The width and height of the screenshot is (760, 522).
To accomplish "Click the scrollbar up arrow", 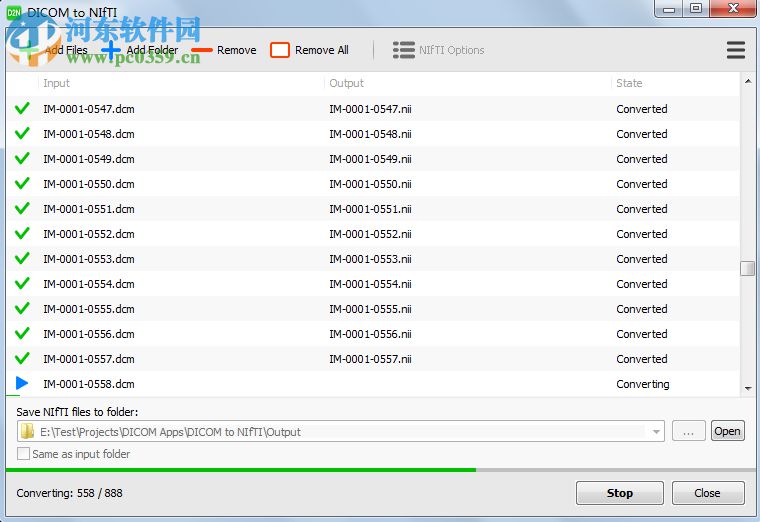I will 747,81.
